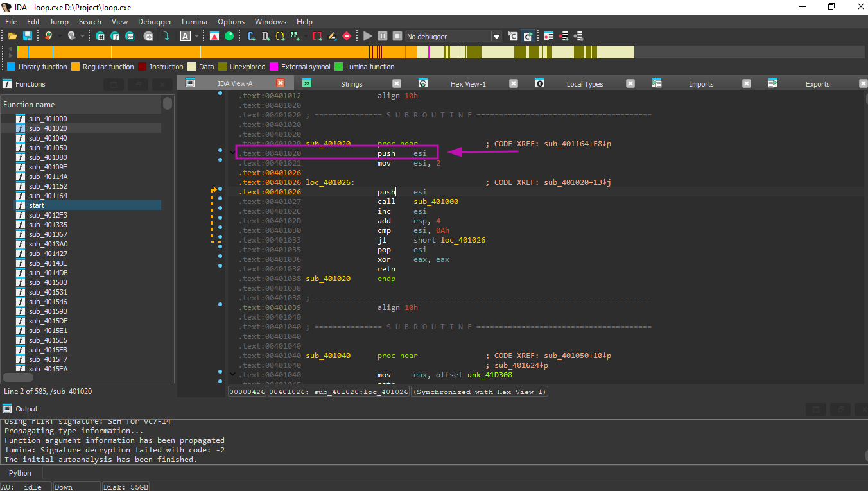The image size is (868, 491).
Task: Open the Debugger menu
Action: click(155, 22)
